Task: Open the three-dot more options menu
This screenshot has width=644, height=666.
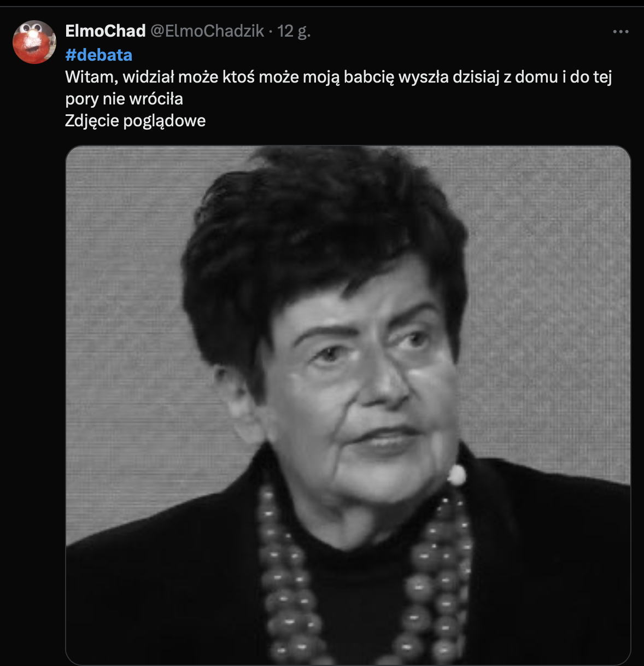Action: pyautogui.click(x=620, y=32)
